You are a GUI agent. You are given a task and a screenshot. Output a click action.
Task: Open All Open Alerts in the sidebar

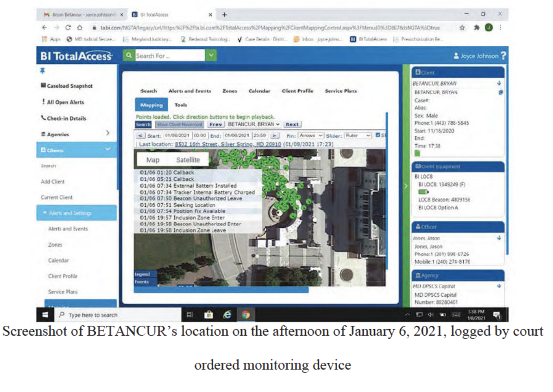(x=63, y=102)
